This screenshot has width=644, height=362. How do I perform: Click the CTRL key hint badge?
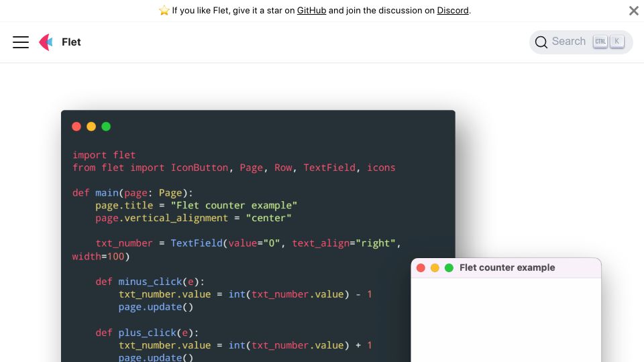(x=600, y=42)
